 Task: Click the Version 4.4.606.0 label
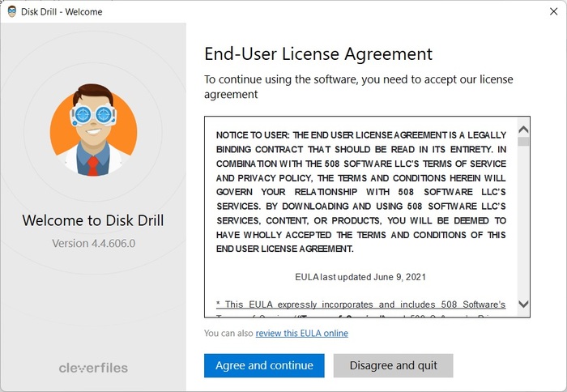tap(93, 243)
